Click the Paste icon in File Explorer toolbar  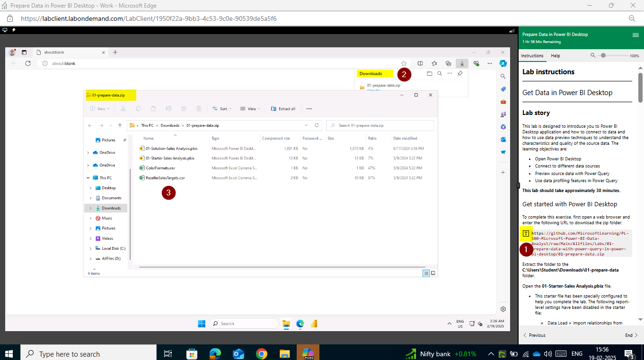point(153,109)
